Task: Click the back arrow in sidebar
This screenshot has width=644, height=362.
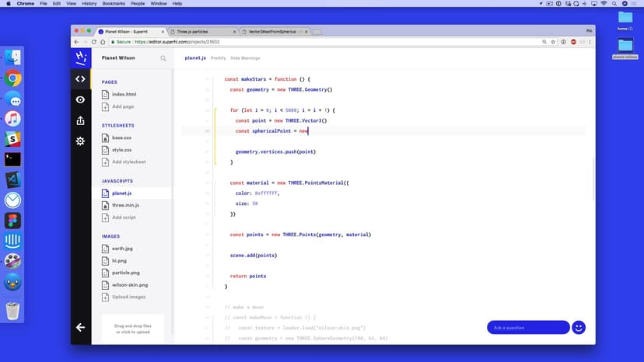Action: 80,327
